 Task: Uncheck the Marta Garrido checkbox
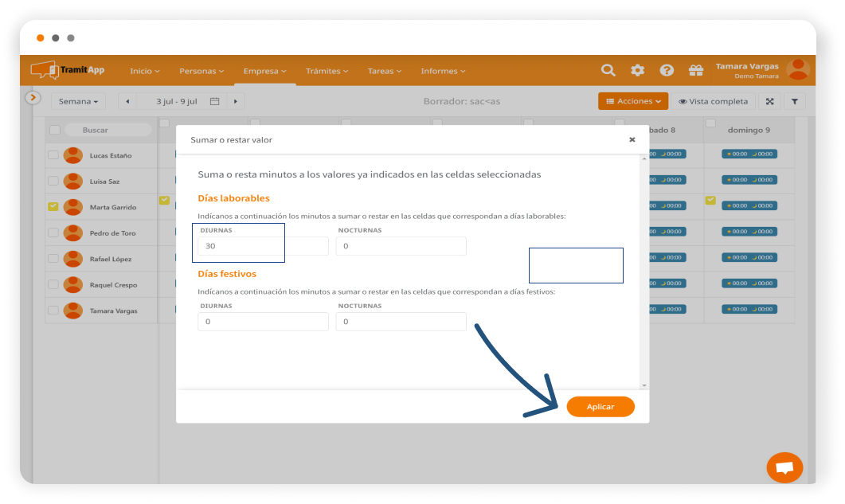(x=53, y=207)
